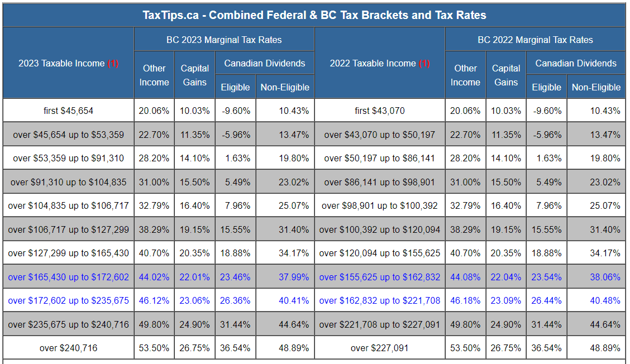Click the "over $240,716" bracket cell
This screenshot has width=630, height=364.
(x=68, y=348)
